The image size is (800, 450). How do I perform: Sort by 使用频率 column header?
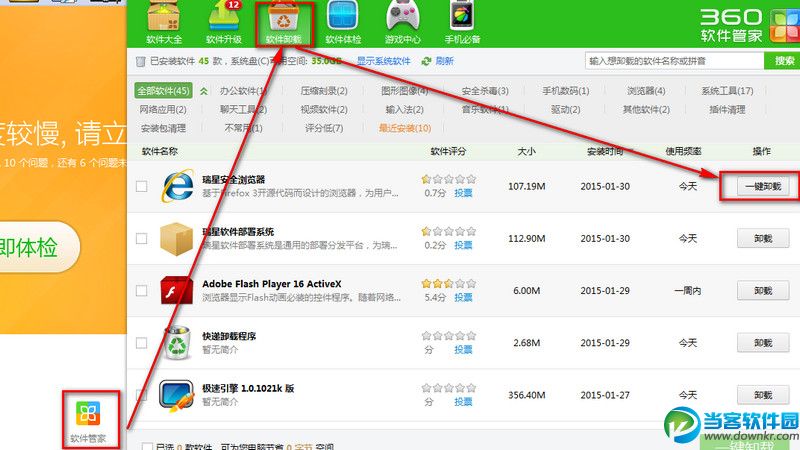click(684, 152)
